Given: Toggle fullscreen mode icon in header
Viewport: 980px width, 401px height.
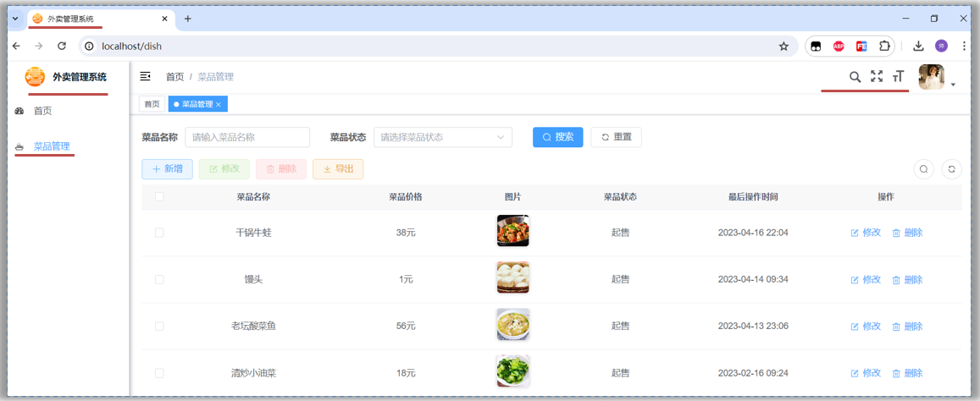Looking at the screenshot, I should (x=877, y=77).
